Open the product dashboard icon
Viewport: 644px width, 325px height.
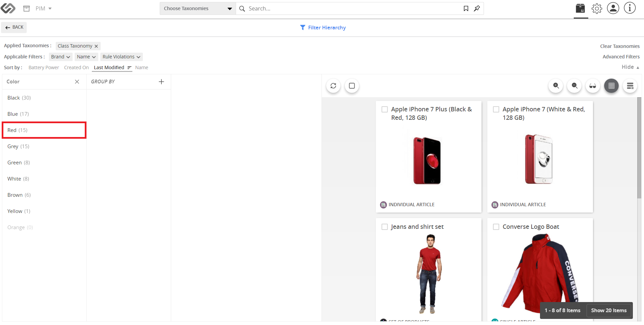581,8
